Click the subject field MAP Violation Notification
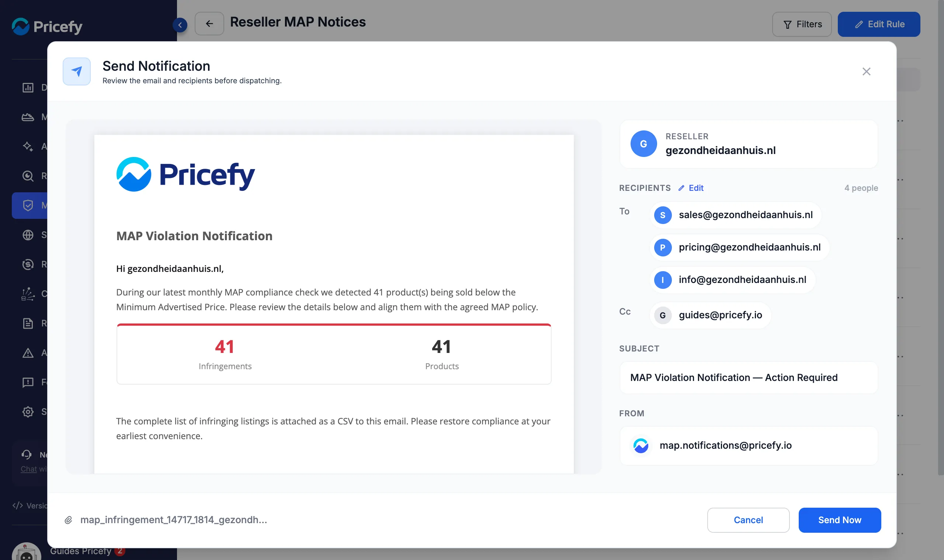 749,377
